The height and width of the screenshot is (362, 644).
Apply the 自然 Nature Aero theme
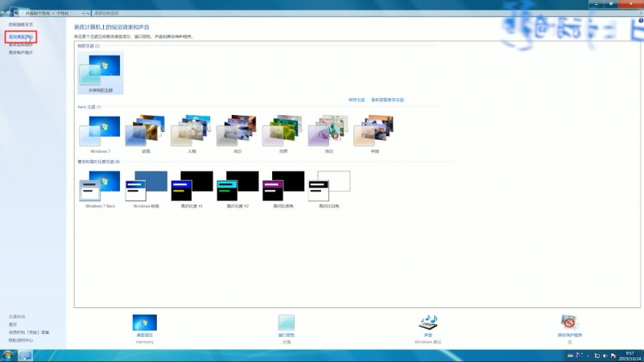pyautogui.click(x=283, y=134)
